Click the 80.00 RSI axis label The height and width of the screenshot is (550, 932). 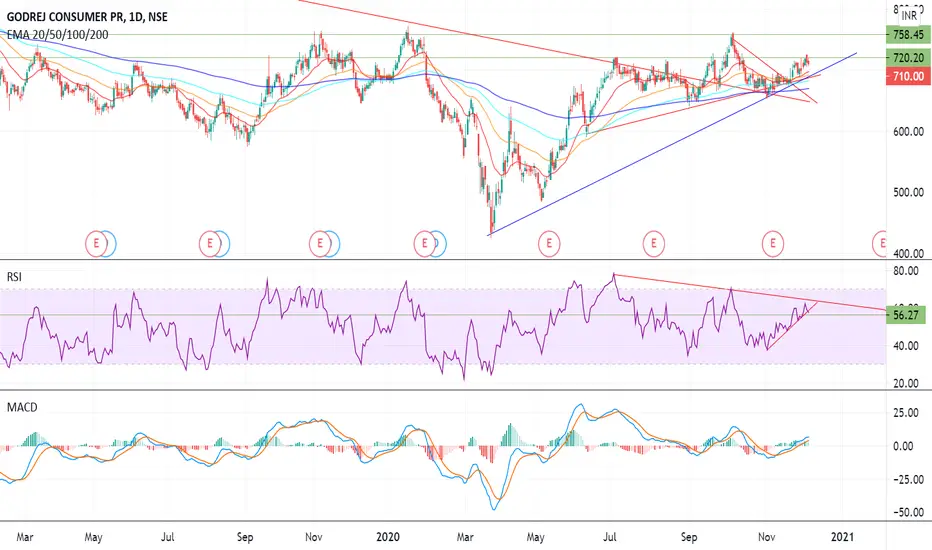pyautogui.click(x=906, y=271)
